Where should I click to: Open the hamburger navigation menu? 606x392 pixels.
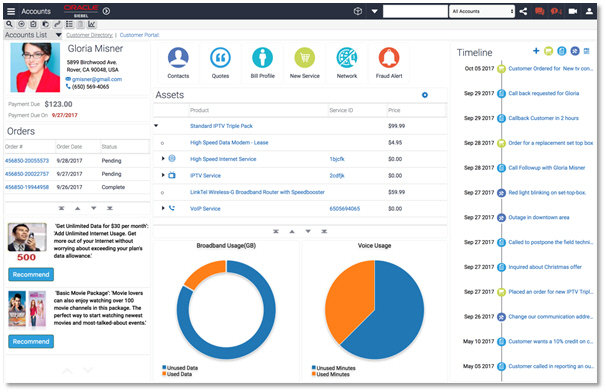pos(11,11)
